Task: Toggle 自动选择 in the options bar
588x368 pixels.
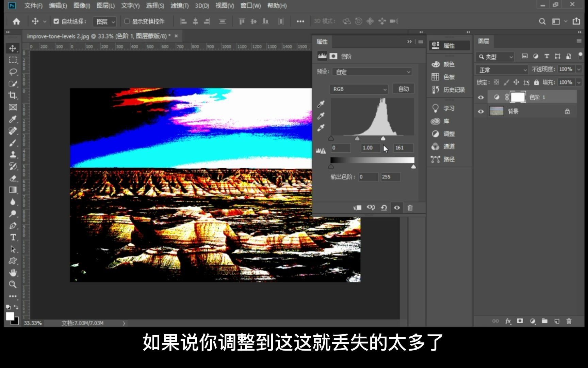Action: pyautogui.click(x=56, y=21)
